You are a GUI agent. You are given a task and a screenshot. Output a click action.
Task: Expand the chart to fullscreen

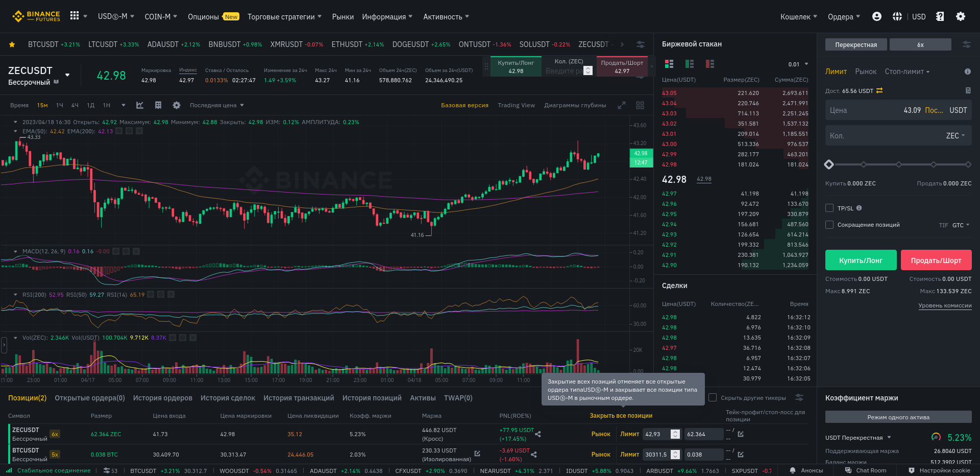point(622,105)
